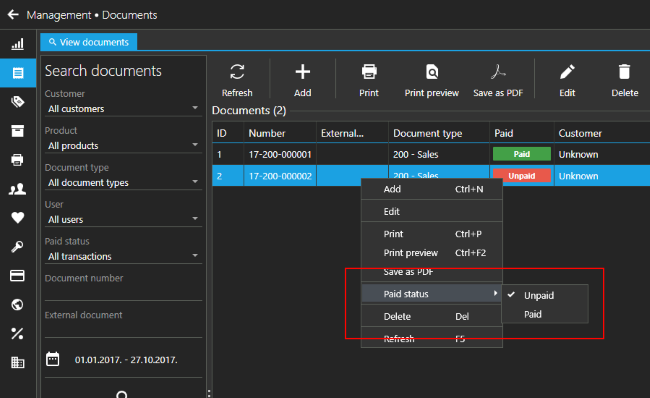This screenshot has width=650, height=398.
Task: Open the Stock archive box sidebar icon
Action: coord(17,131)
